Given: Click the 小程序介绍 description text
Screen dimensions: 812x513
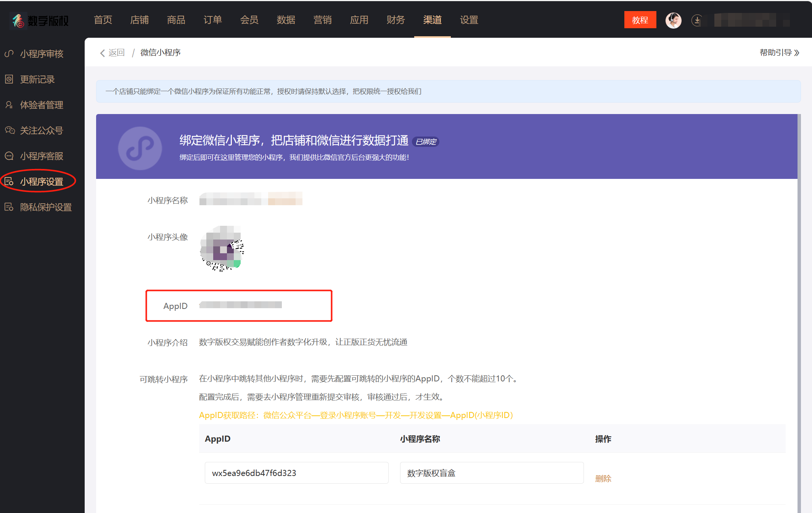Looking at the screenshot, I should [303, 342].
